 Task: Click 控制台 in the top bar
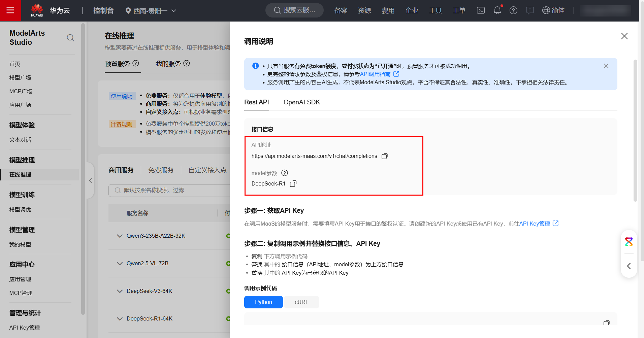103,10
